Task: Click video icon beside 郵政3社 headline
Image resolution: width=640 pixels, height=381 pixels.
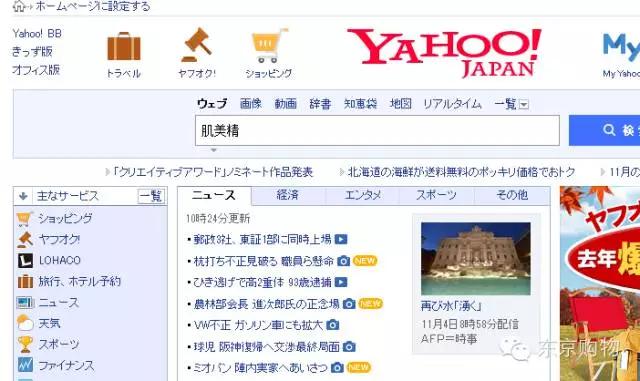Action: click(x=341, y=239)
